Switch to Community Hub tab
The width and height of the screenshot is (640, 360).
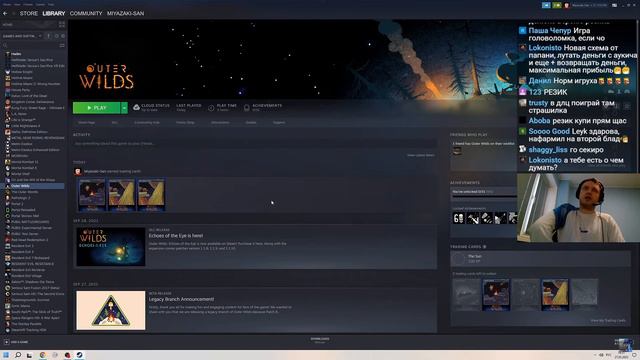pyautogui.click(x=147, y=122)
